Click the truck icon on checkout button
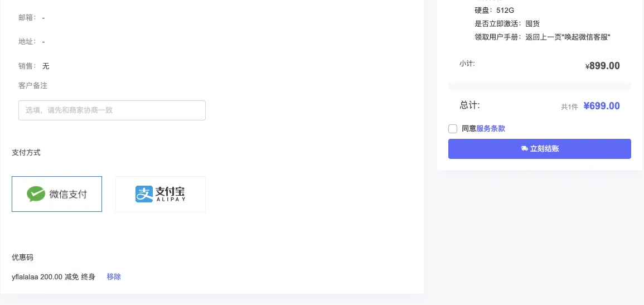 tap(524, 149)
